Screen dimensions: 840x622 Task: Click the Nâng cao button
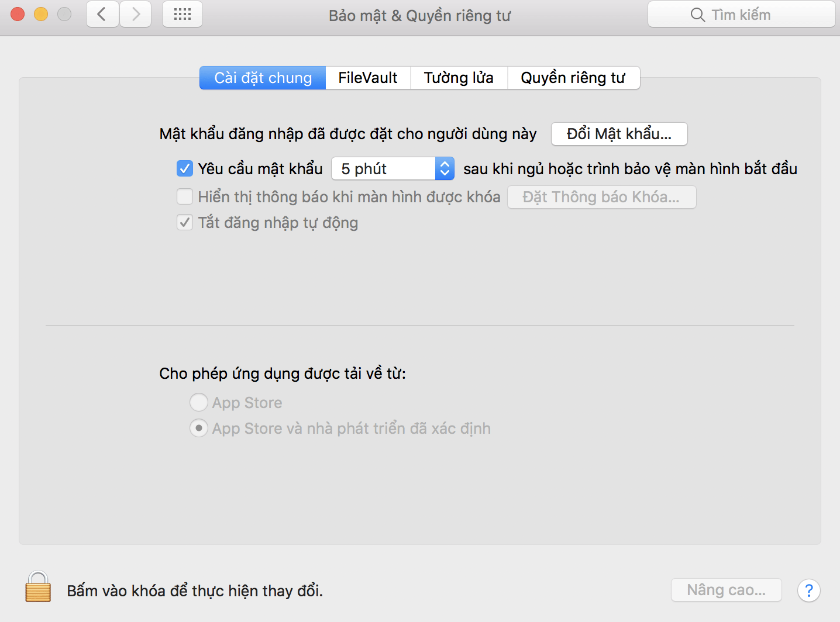726,590
